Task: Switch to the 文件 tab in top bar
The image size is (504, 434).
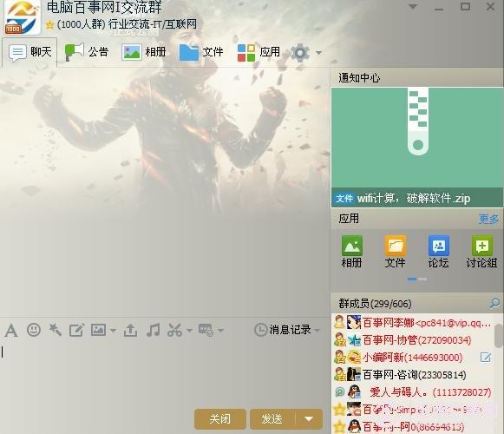Action: point(201,52)
